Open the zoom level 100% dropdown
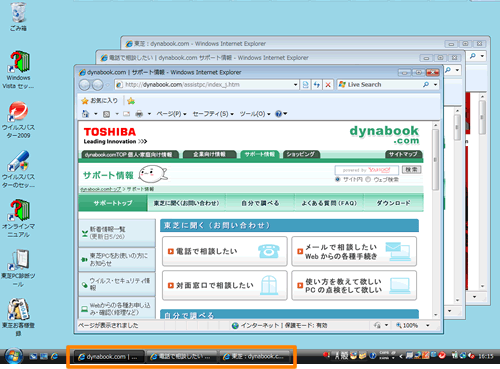500x369 pixels. click(x=428, y=325)
